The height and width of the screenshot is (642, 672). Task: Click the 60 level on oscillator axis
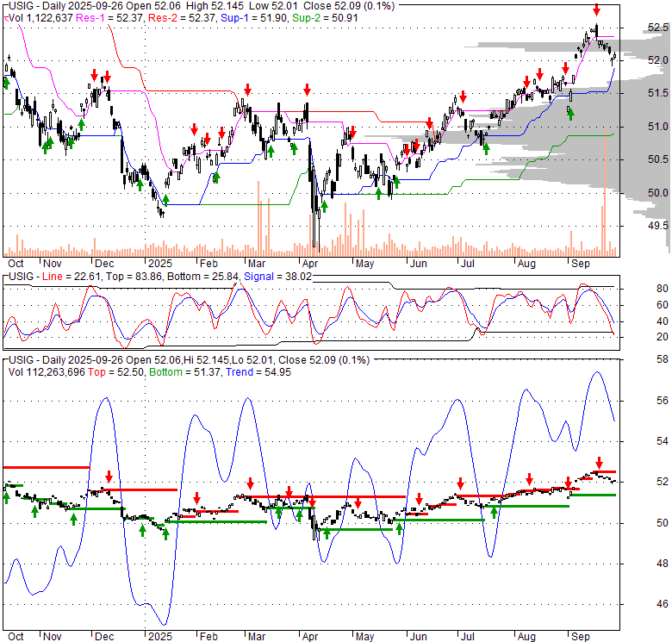(x=663, y=305)
